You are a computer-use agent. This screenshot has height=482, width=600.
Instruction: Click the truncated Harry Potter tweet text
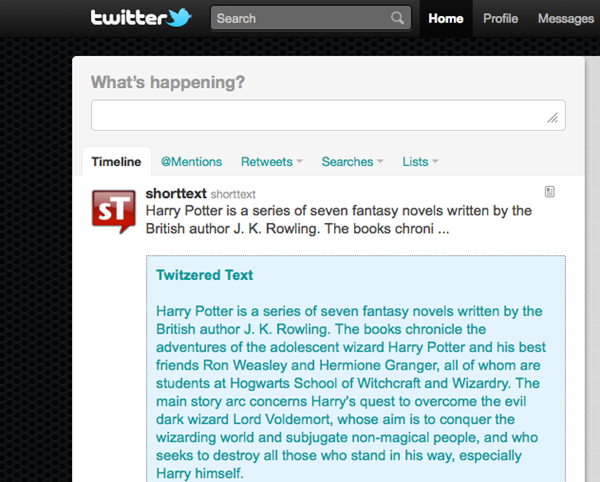[x=338, y=219]
